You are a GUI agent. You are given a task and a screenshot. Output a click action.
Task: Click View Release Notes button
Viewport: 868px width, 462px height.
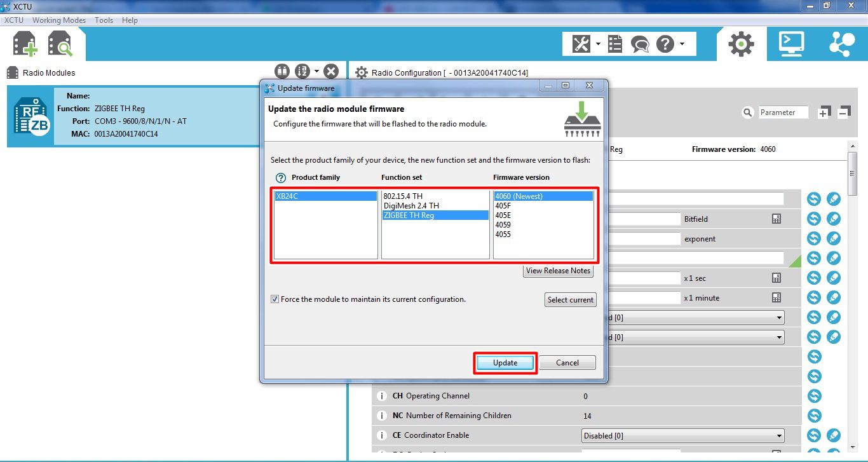(558, 271)
